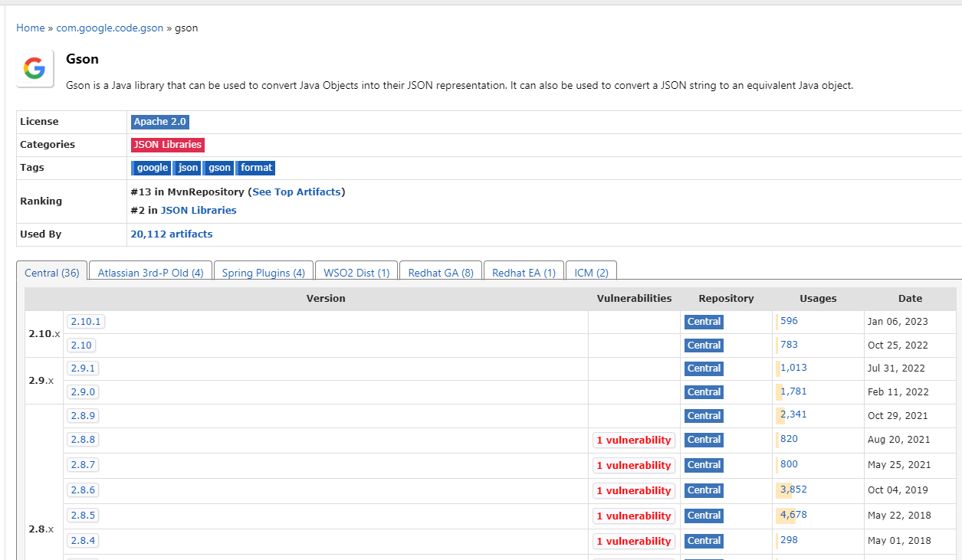Click Central repository badge for 2.9.0
Screen dimensions: 962x560
(704, 392)
